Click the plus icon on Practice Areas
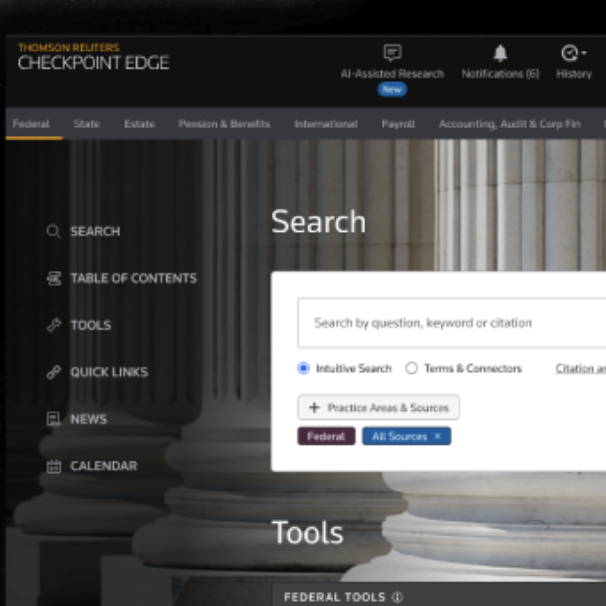 pos(314,407)
